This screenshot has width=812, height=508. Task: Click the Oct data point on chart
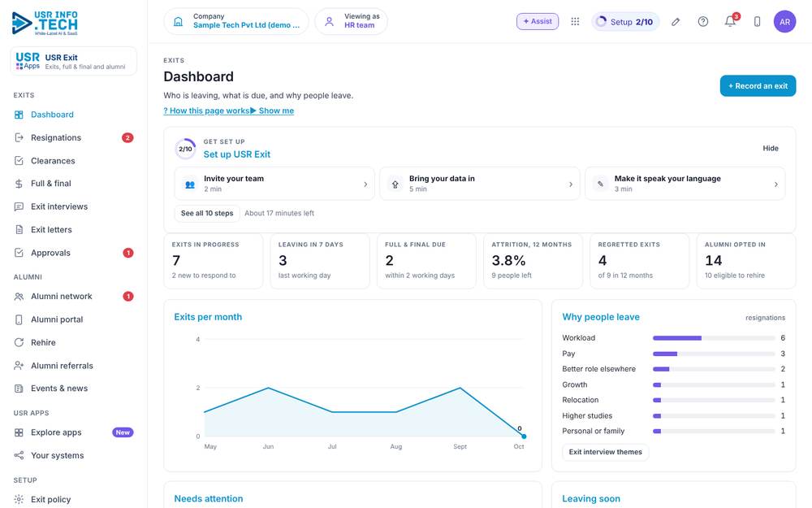[x=524, y=436]
